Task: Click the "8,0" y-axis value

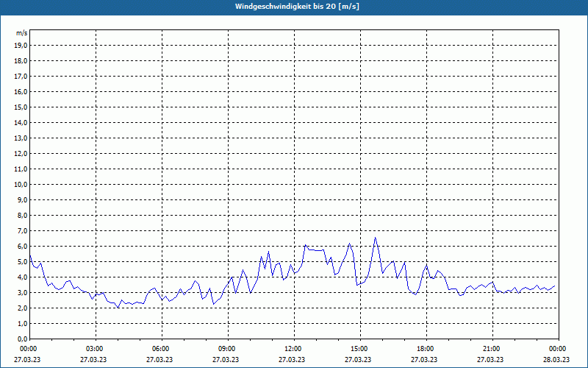Action: coord(22,215)
